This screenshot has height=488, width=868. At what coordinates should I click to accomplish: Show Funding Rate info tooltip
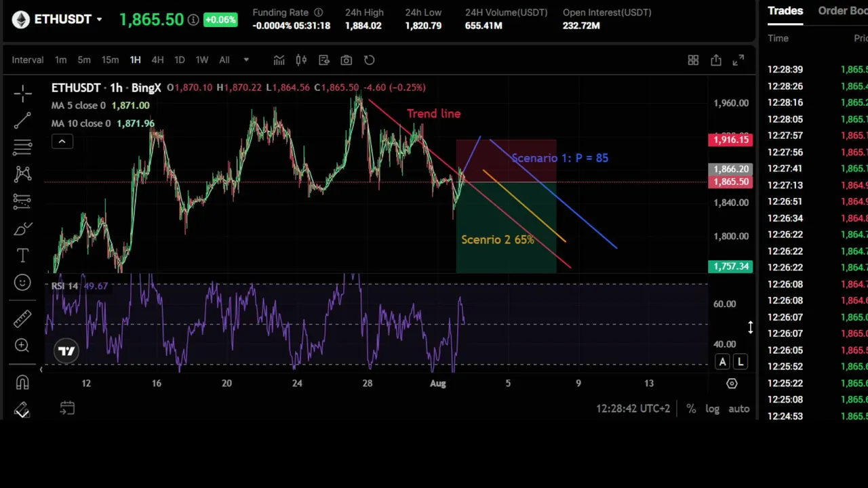318,12
